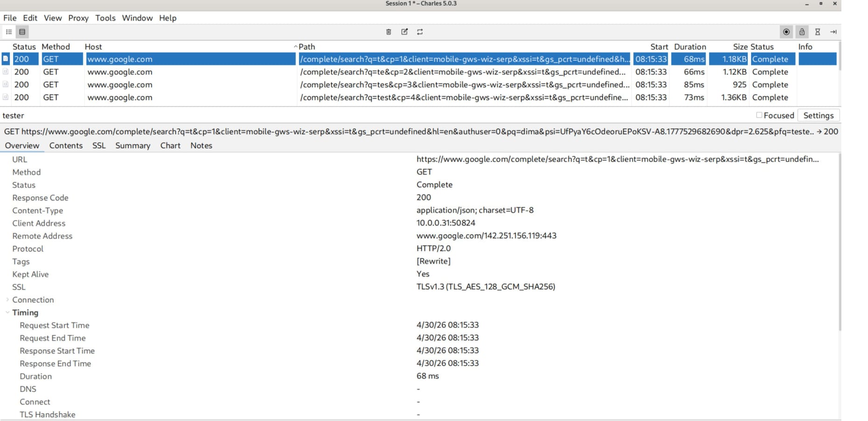The height and width of the screenshot is (421, 868).
Task: Open the Help menu
Action: pyautogui.click(x=168, y=18)
